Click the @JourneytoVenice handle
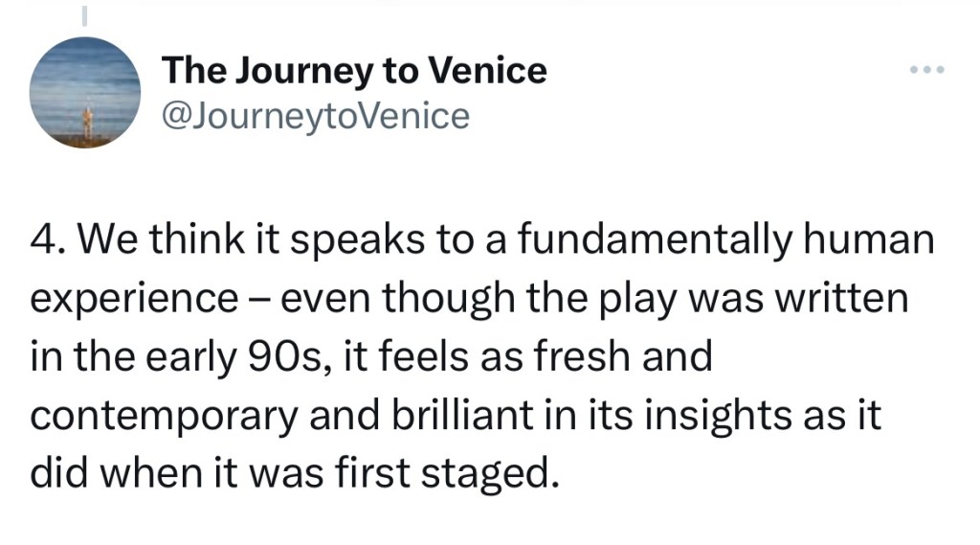Image resolution: width=980 pixels, height=545 pixels. pos(316,117)
